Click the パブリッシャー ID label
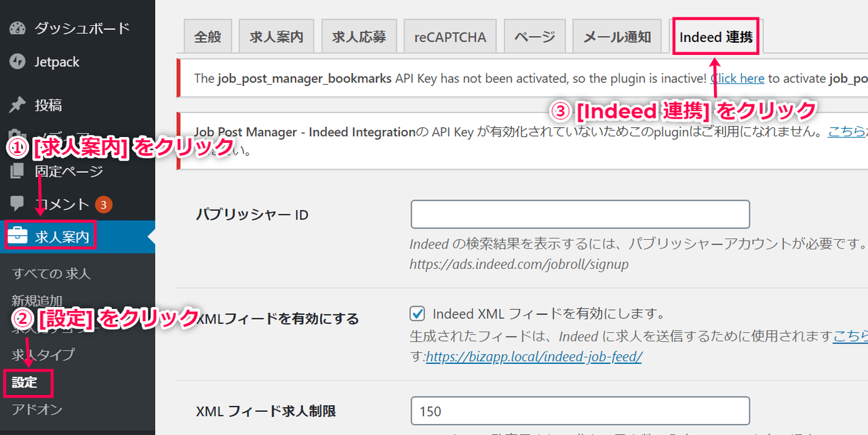 click(252, 215)
